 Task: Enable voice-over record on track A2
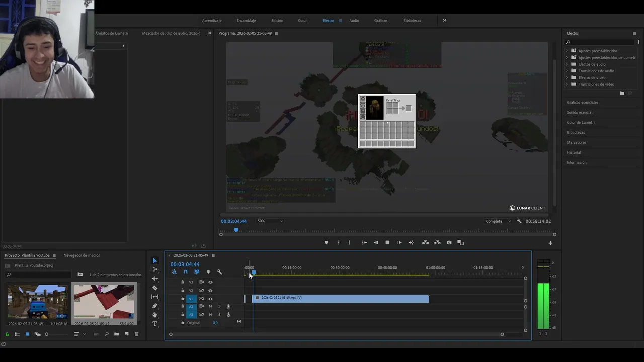[x=228, y=306]
